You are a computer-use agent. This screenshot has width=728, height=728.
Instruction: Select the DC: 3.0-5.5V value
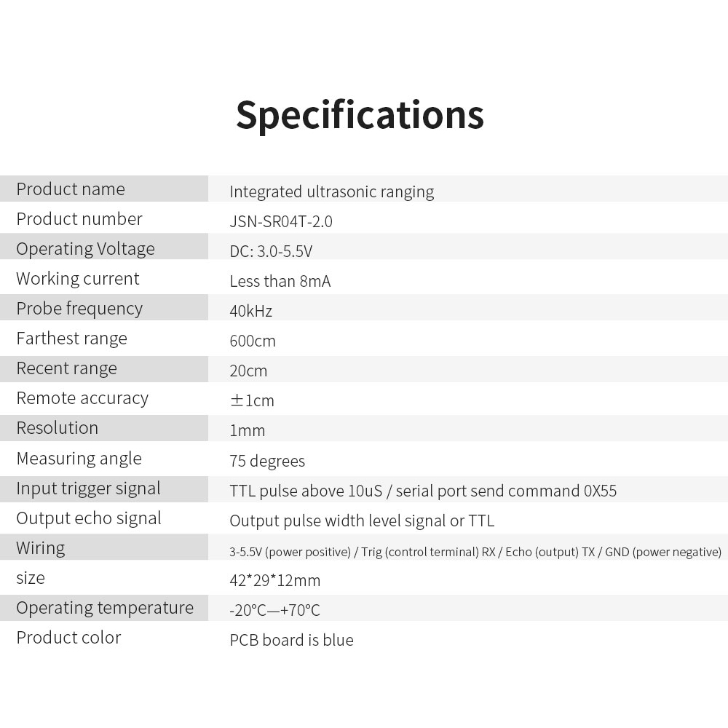coord(271,251)
